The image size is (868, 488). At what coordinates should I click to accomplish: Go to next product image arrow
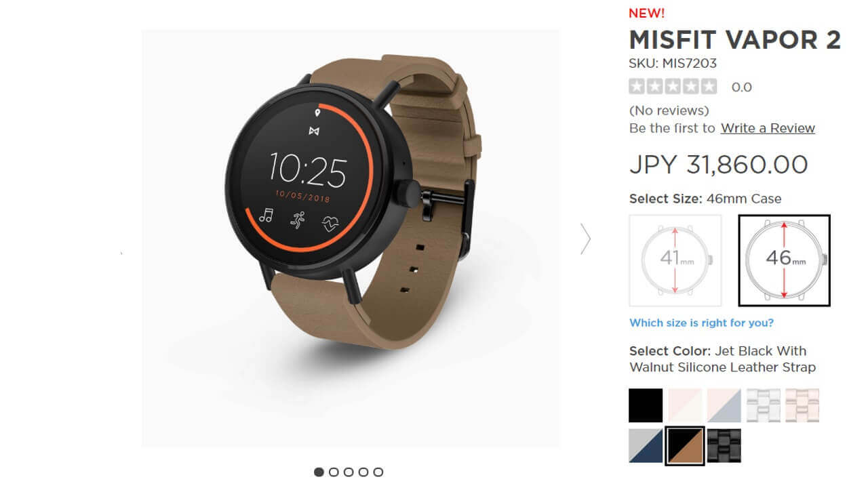(585, 239)
